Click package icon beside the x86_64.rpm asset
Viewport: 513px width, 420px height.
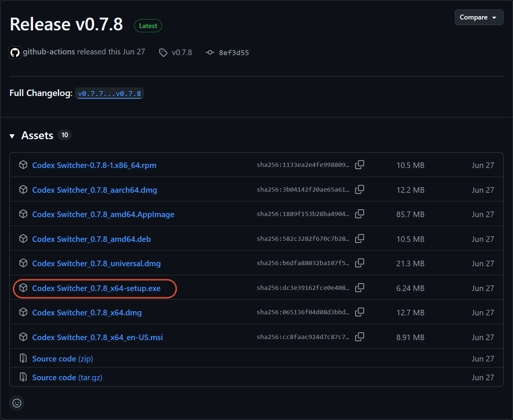click(x=23, y=165)
